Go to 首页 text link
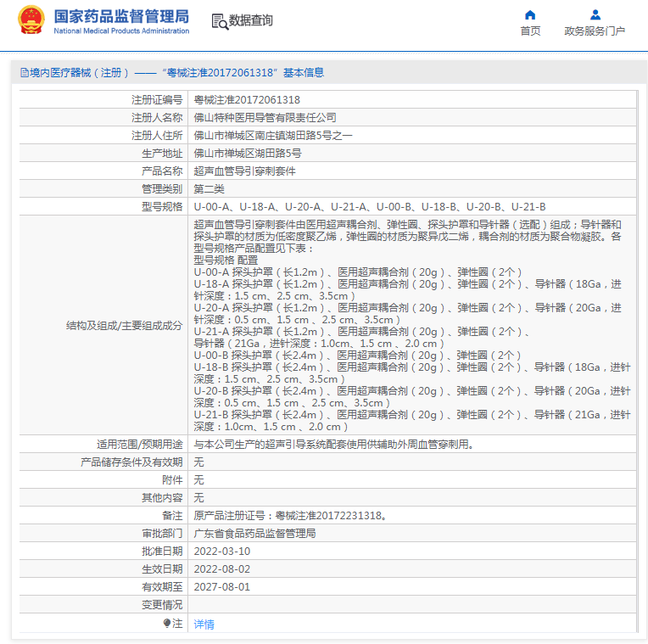648x644 pixels. (x=530, y=31)
